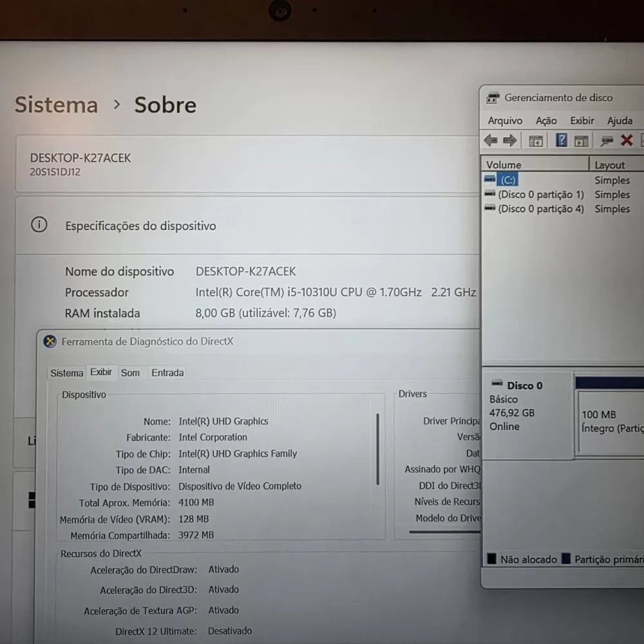Image resolution: width=644 pixels, height=644 pixels.
Task: Click the Forward arrow in Disk Management toolbar
Action: (x=510, y=140)
